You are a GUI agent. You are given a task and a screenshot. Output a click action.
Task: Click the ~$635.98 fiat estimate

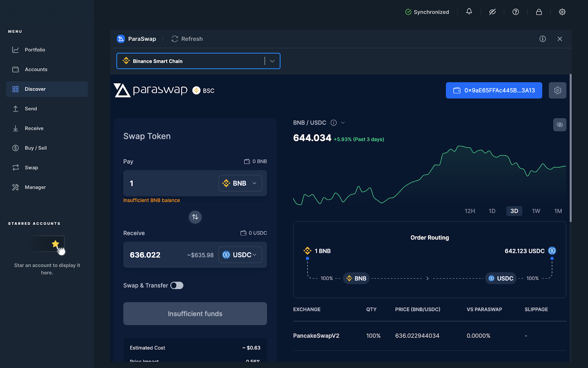200,255
